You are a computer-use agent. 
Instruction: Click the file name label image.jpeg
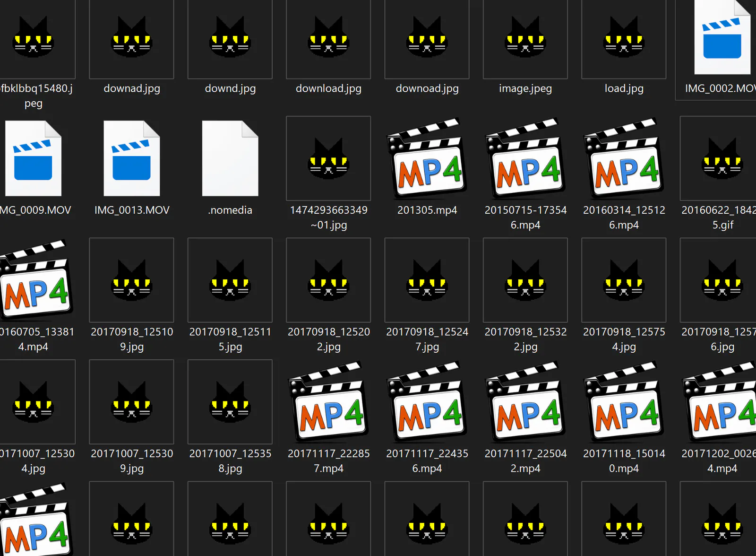tap(525, 88)
